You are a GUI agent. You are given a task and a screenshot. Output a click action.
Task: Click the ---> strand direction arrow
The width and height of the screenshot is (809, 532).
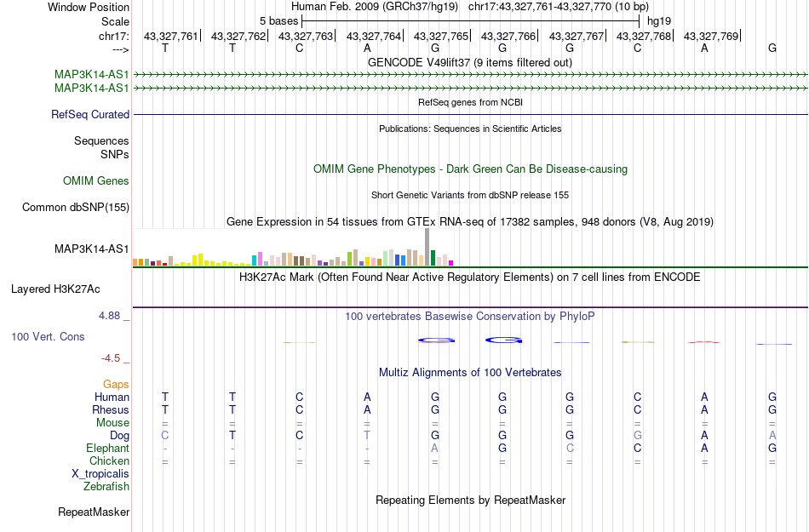coord(120,49)
